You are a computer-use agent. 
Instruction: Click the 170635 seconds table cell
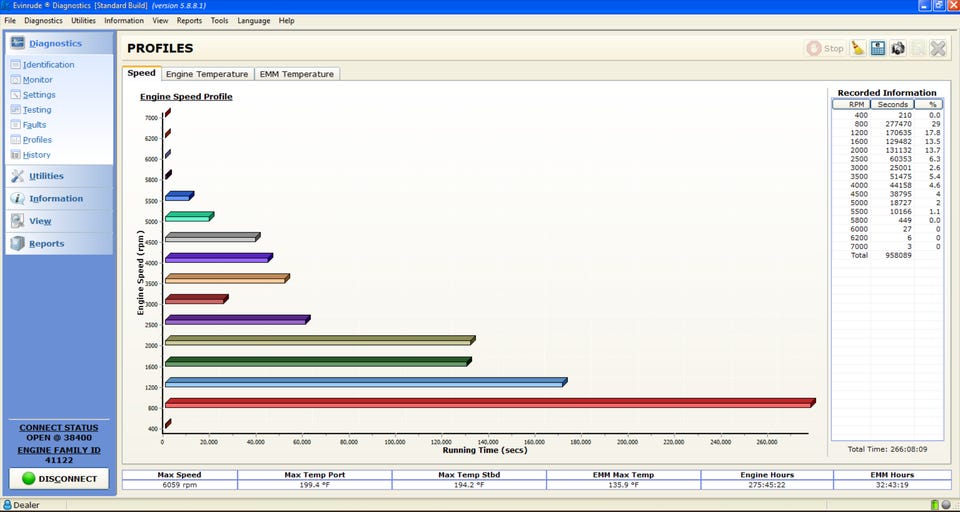click(x=898, y=132)
